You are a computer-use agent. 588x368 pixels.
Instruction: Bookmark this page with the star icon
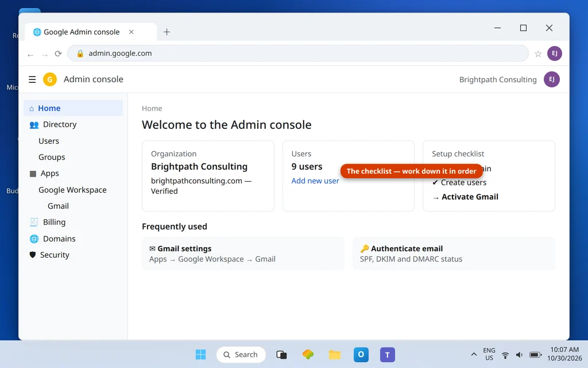tap(538, 53)
